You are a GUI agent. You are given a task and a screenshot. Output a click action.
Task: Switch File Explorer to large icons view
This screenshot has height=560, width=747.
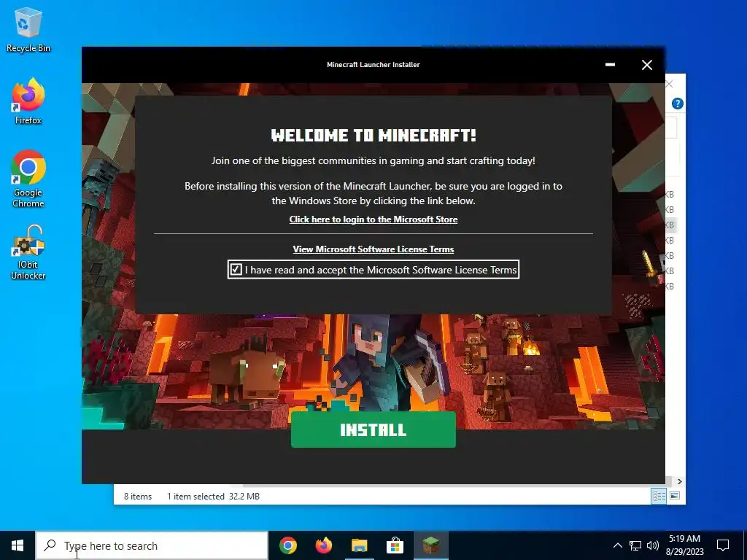click(x=675, y=496)
